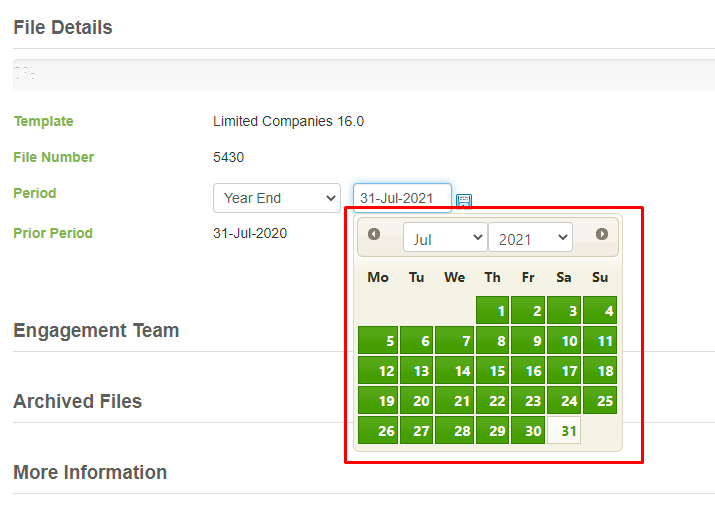Select day 10 in the calendar

564,340
